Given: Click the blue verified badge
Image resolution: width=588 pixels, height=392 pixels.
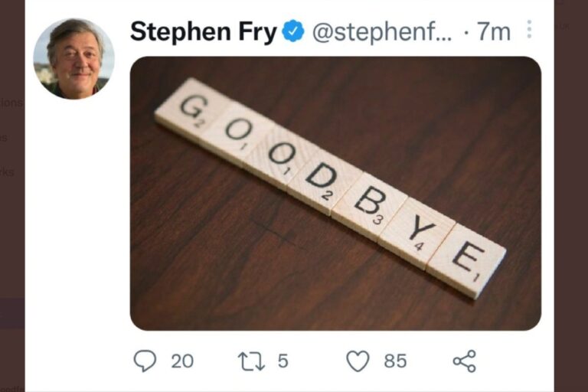Looking at the screenshot, I should tap(293, 31).
